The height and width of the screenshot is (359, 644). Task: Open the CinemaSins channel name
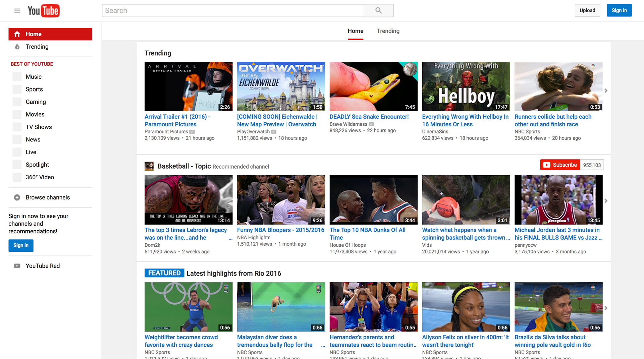point(435,132)
